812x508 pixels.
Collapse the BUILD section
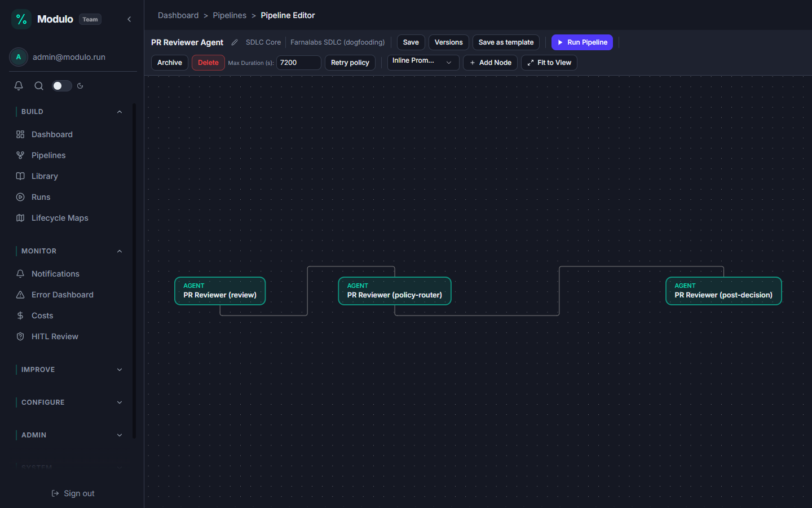click(120, 112)
